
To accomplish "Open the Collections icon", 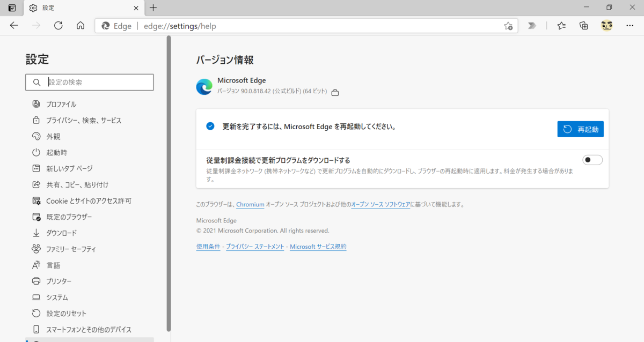I will point(584,26).
